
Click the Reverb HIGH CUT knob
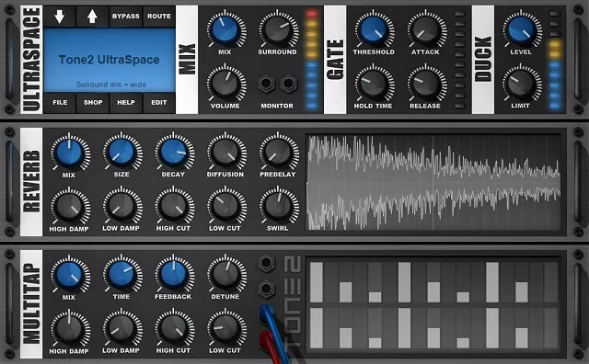point(174,207)
